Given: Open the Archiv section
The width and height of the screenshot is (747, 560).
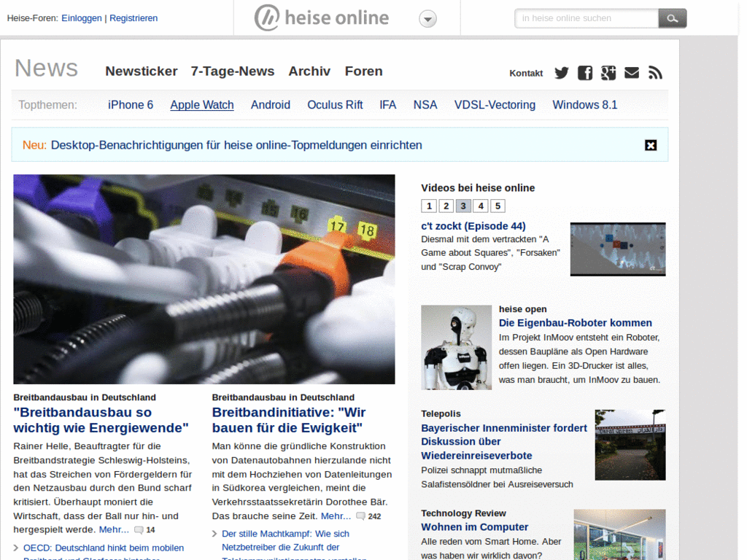Looking at the screenshot, I should [309, 71].
